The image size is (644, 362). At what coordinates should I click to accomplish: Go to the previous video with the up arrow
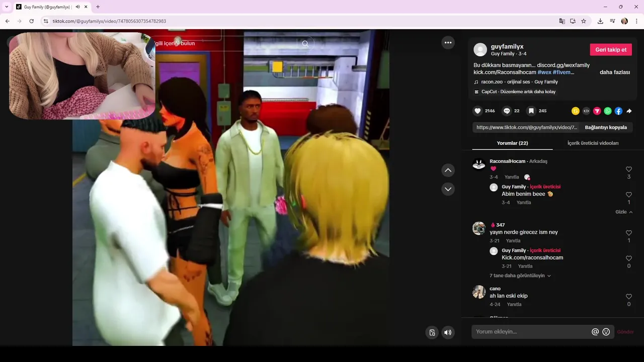448,170
